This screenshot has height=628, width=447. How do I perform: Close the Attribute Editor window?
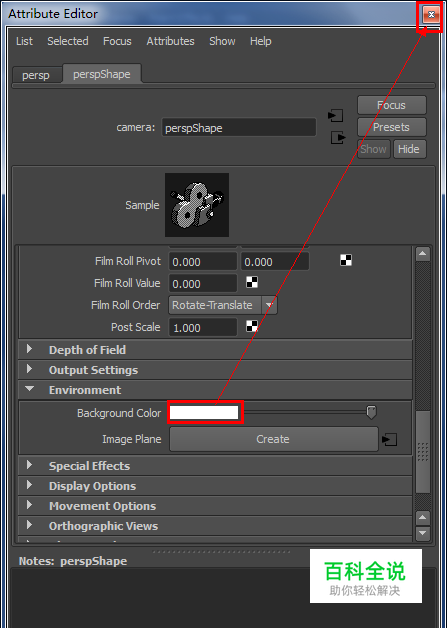[x=431, y=15]
